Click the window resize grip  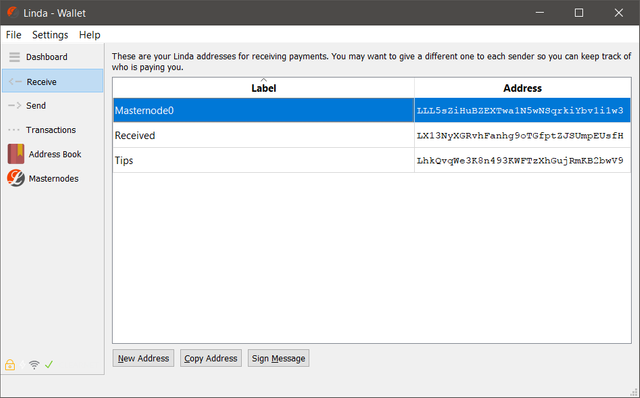click(634, 392)
